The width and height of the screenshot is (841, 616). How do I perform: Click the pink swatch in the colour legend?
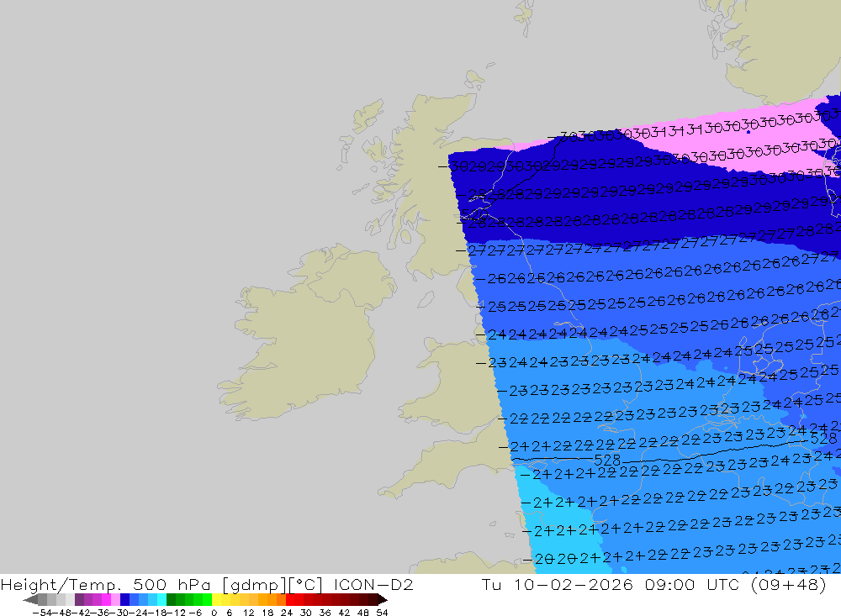[115, 600]
